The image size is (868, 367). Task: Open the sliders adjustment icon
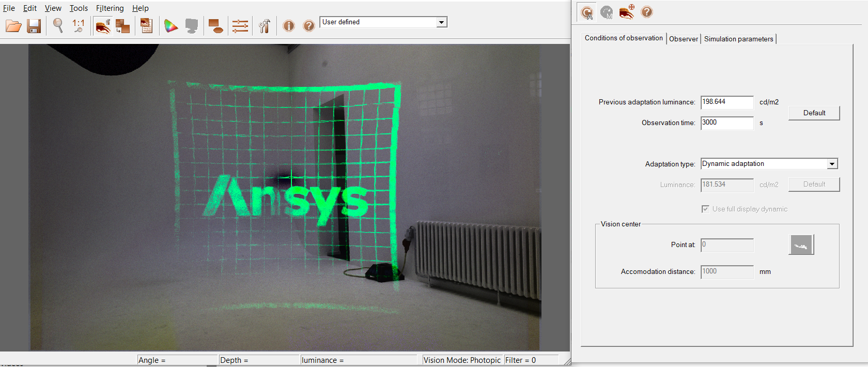click(x=240, y=26)
